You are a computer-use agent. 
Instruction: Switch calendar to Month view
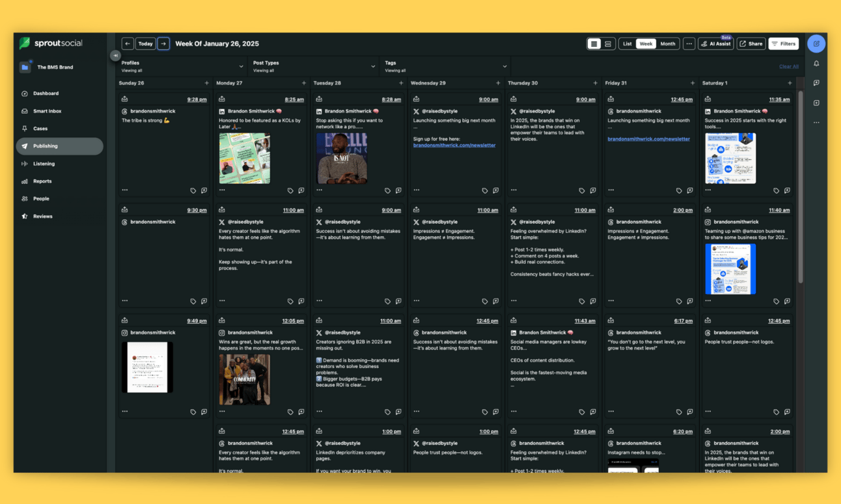point(668,44)
